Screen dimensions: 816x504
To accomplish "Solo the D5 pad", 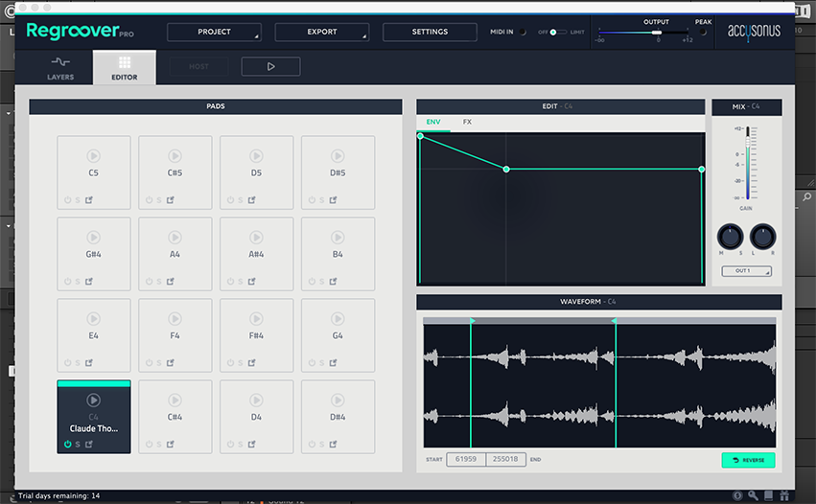I will click(241, 199).
